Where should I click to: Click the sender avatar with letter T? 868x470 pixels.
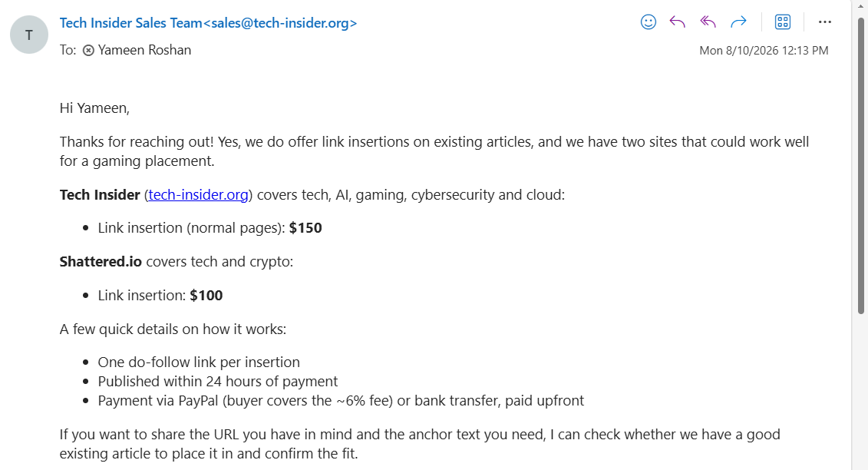click(x=29, y=35)
